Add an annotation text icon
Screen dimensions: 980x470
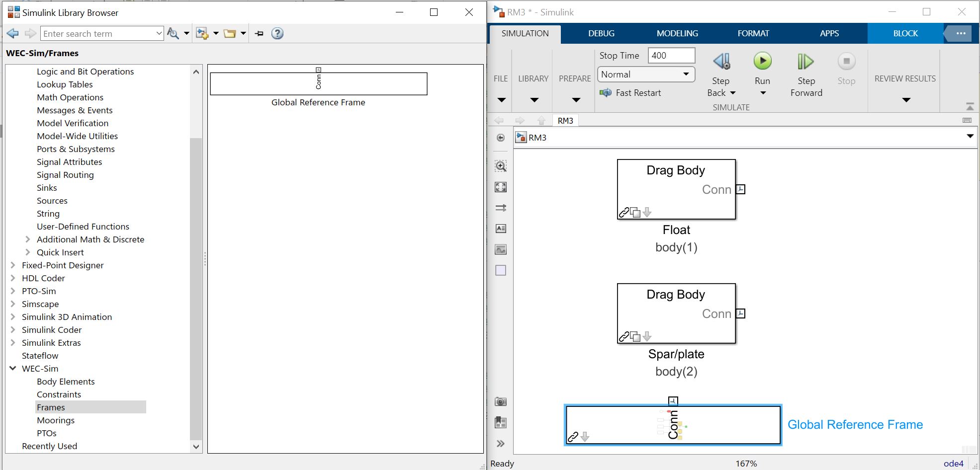click(x=501, y=229)
